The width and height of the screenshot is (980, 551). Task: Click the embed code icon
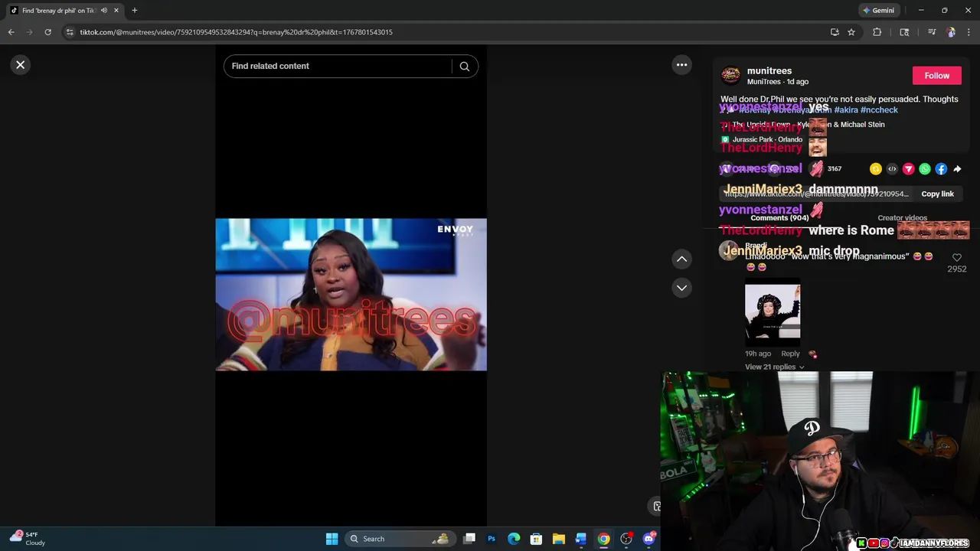click(x=892, y=169)
